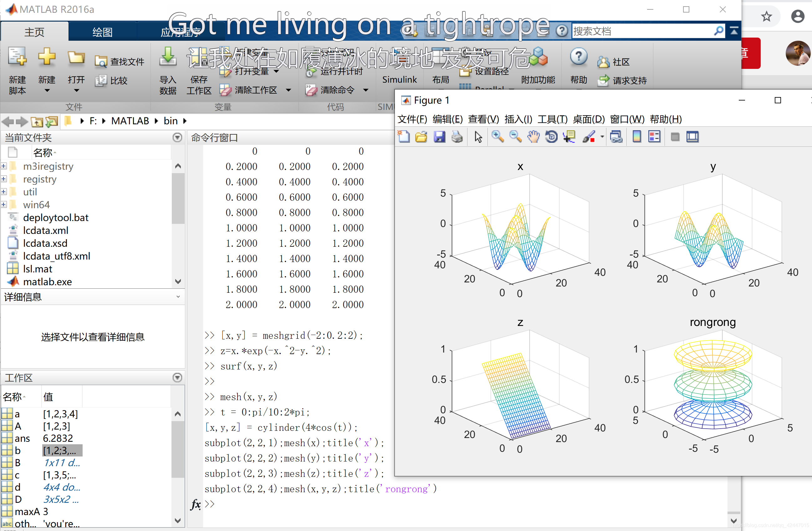Click Save Figure floppy disk icon
The image size is (812, 531).
[439, 137]
